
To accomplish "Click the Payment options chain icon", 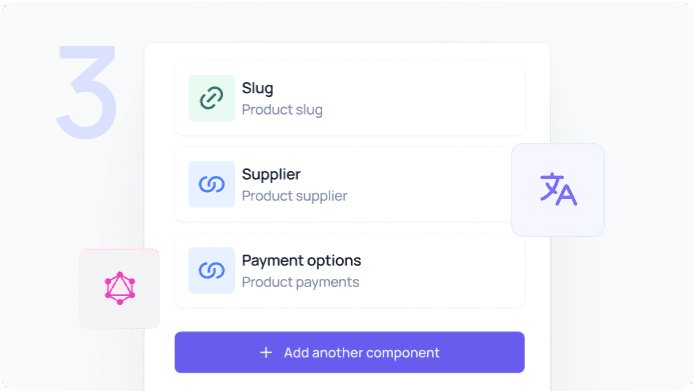I will point(212,270).
